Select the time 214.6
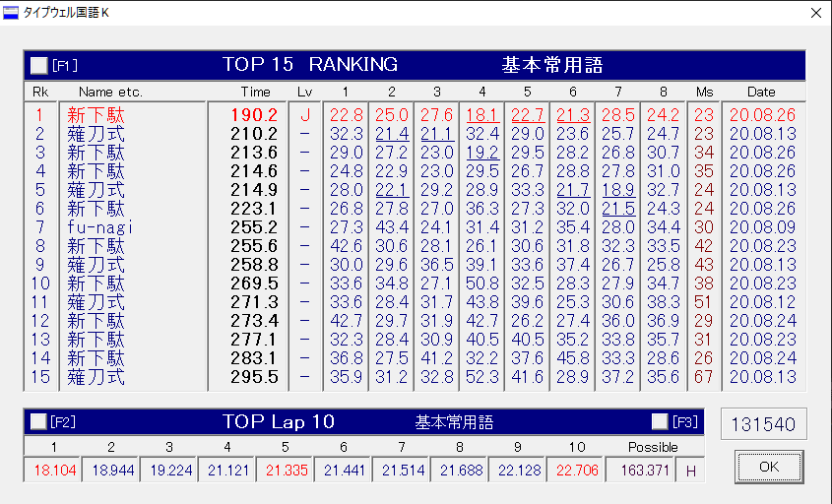The height and width of the screenshot is (504, 832). (x=254, y=171)
